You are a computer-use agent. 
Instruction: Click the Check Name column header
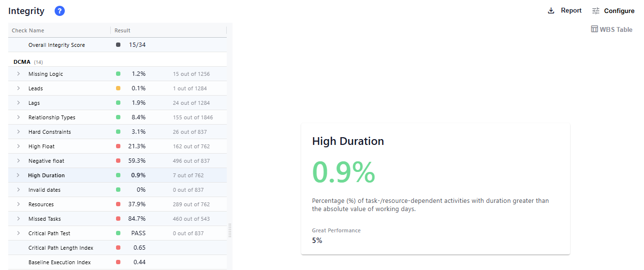pos(28,30)
